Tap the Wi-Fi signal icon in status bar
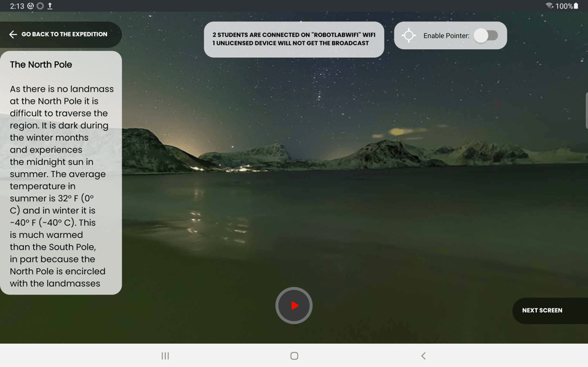 549,6
